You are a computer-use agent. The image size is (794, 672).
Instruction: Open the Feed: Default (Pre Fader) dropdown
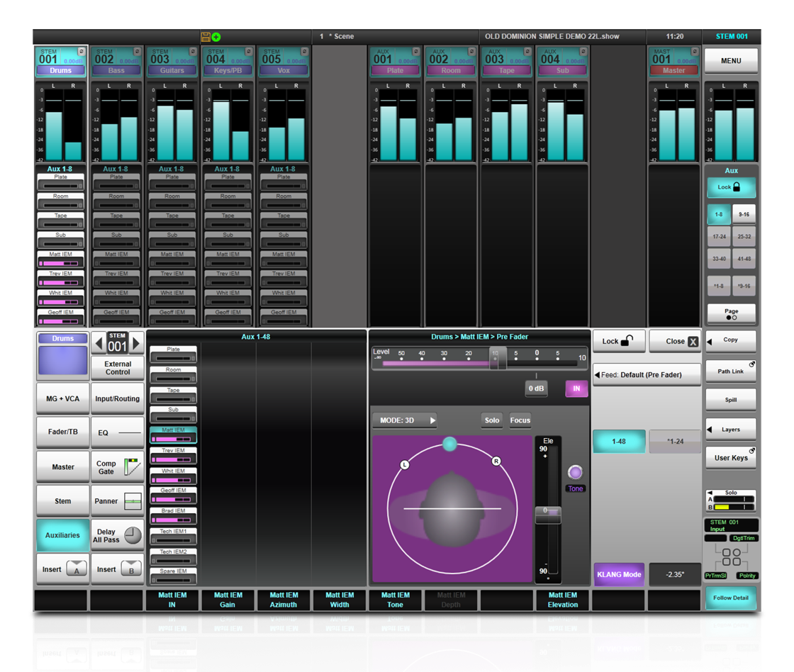click(645, 375)
